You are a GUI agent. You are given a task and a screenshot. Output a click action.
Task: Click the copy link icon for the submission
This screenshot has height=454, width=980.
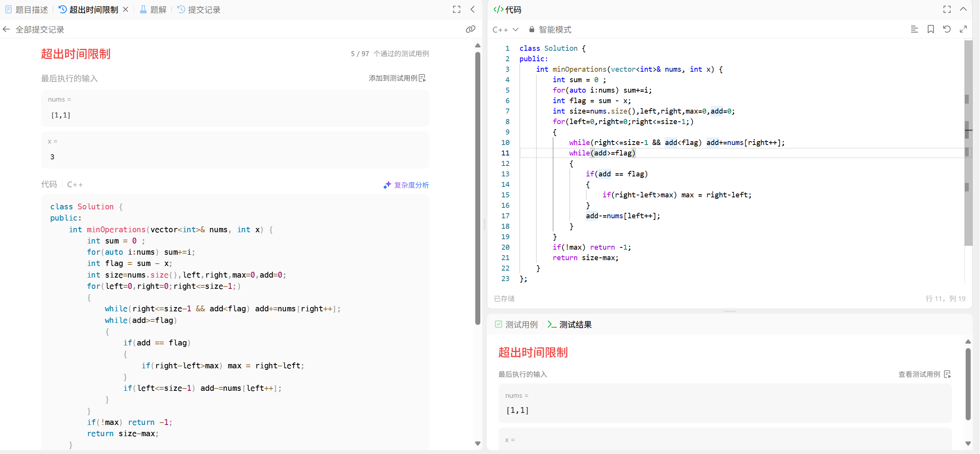coord(470,29)
